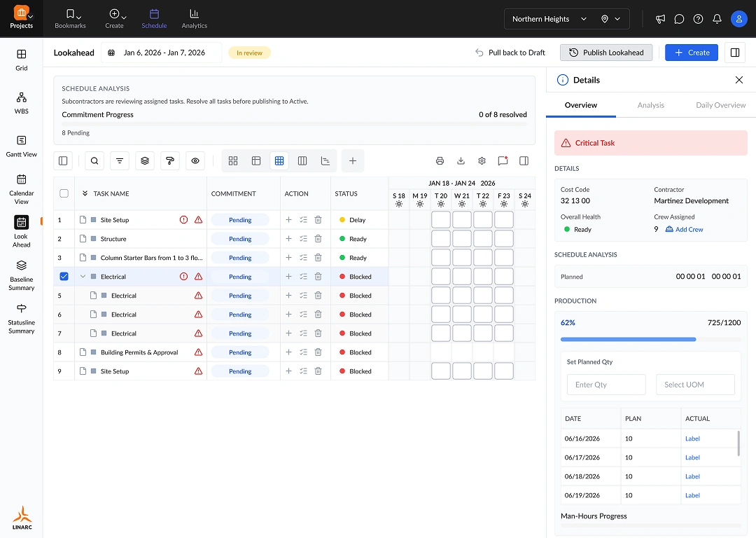Viewport: 756px width, 538px height.
Task: Click the 62% production progress bar
Action: coord(650,339)
